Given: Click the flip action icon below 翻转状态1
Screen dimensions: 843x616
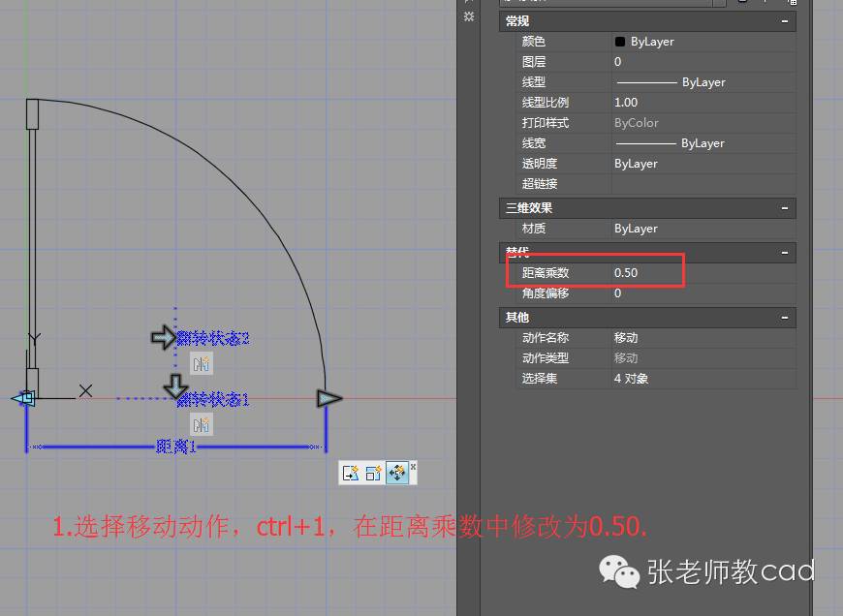Looking at the screenshot, I should [202, 425].
